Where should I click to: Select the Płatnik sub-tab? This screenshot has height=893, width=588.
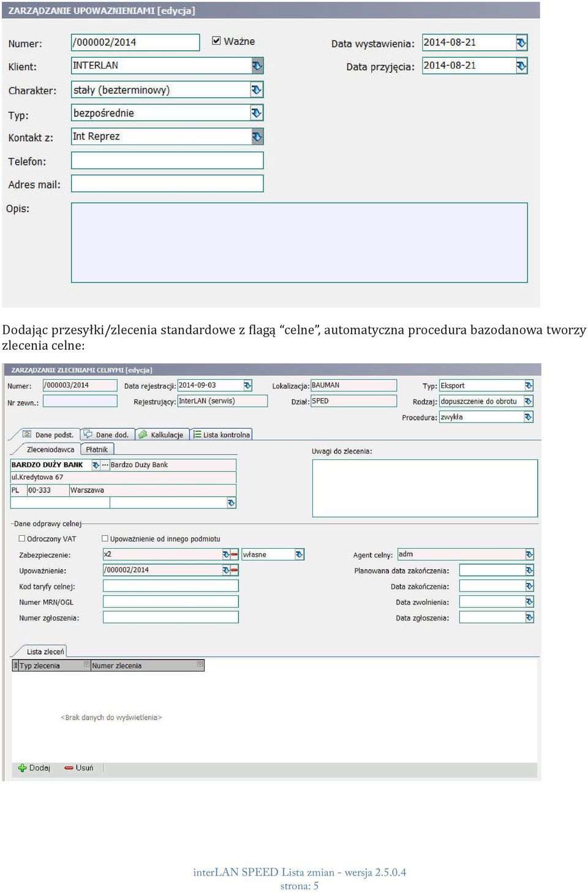click(x=97, y=450)
